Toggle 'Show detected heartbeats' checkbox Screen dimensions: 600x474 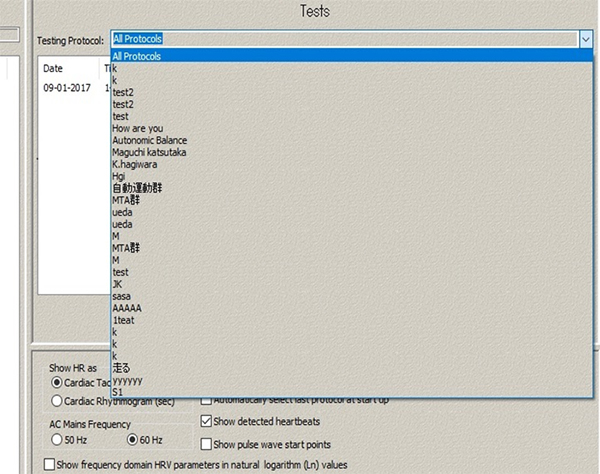coord(207,421)
